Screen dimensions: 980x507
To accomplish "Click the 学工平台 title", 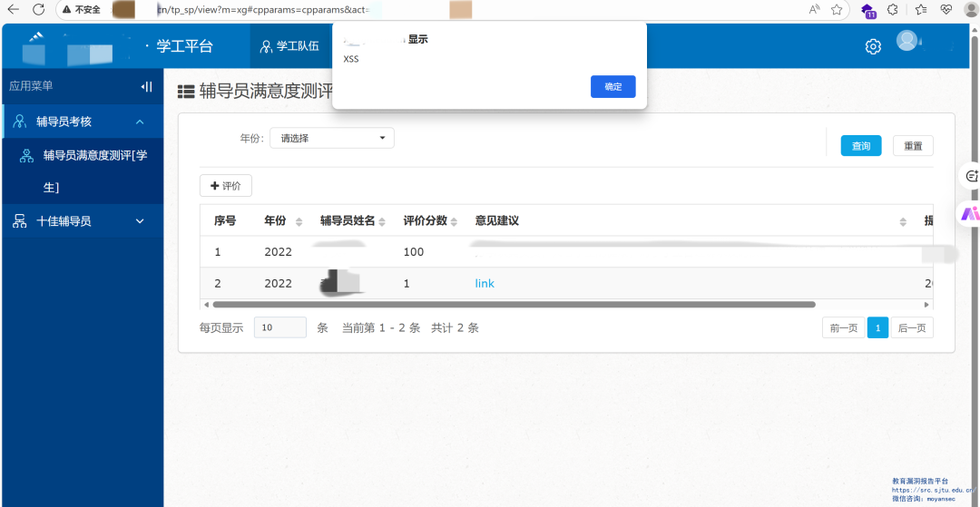I will coord(185,46).
